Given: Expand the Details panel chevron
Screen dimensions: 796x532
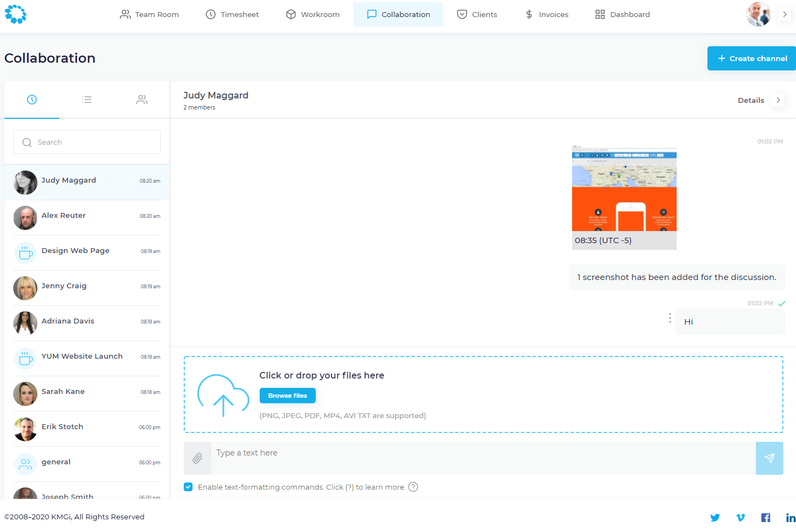Looking at the screenshot, I should pos(778,100).
